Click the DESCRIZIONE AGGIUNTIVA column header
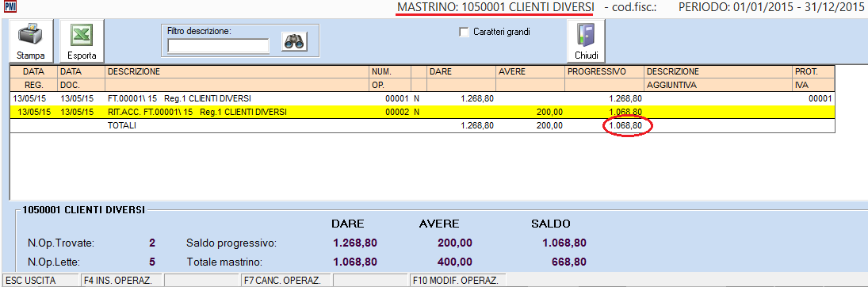868x287 pixels. pyautogui.click(x=718, y=78)
